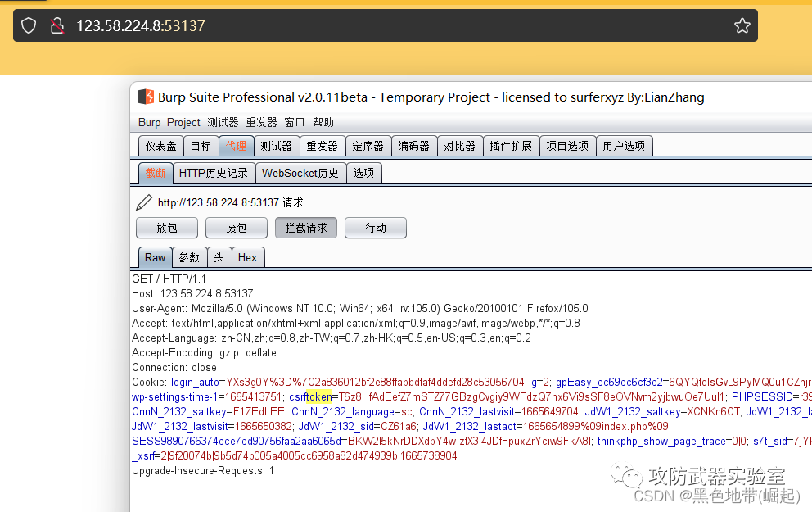Click the Connection: close header line

point(174,368)
